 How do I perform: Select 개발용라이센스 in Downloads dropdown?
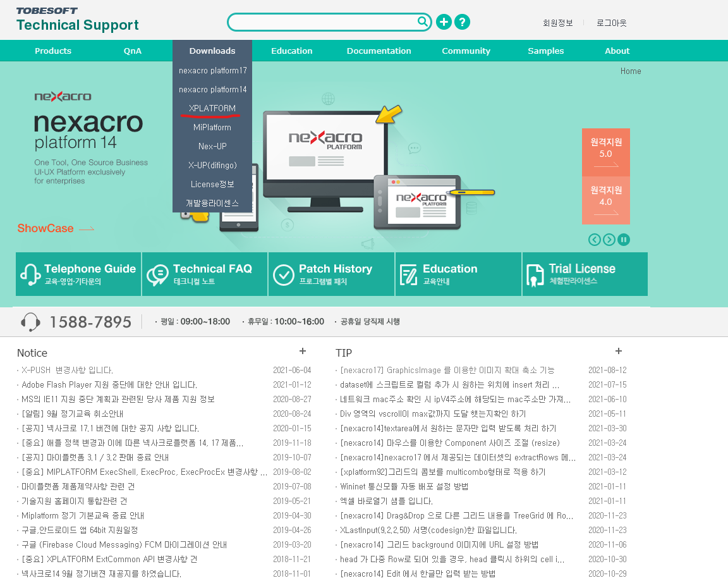[x=212, y=204]
